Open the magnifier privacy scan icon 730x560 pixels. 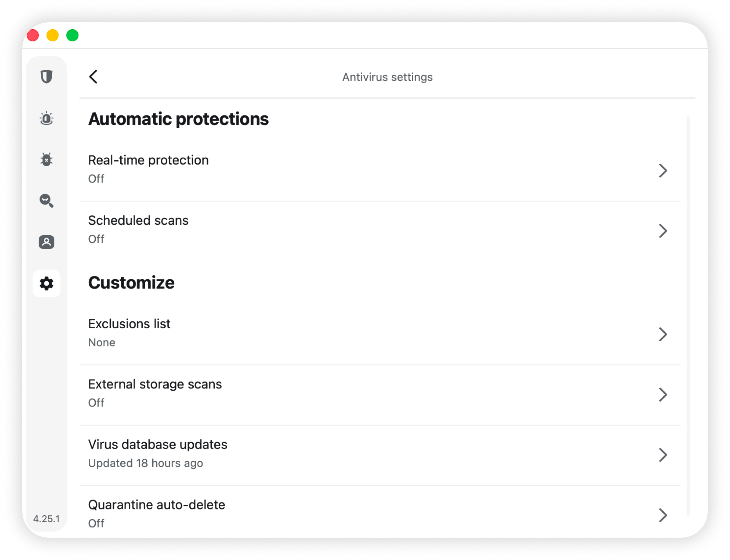pyautogui.click(x=46, y=201)
